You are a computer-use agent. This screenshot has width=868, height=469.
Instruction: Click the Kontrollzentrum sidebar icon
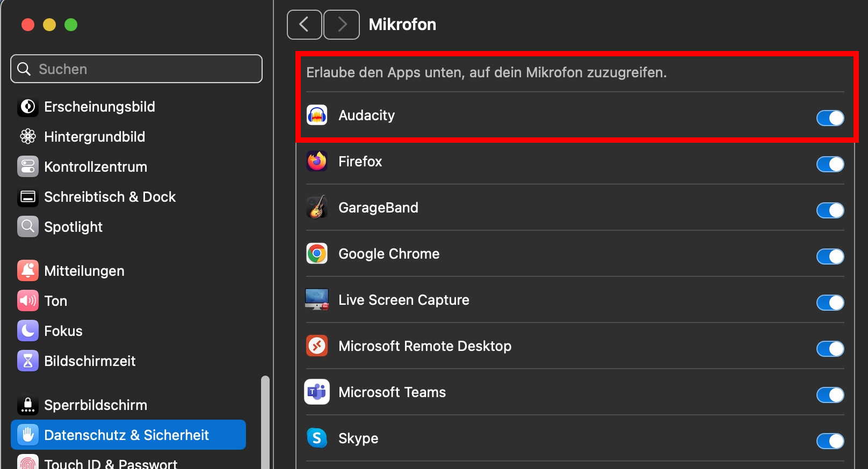[x=28, y=167]
